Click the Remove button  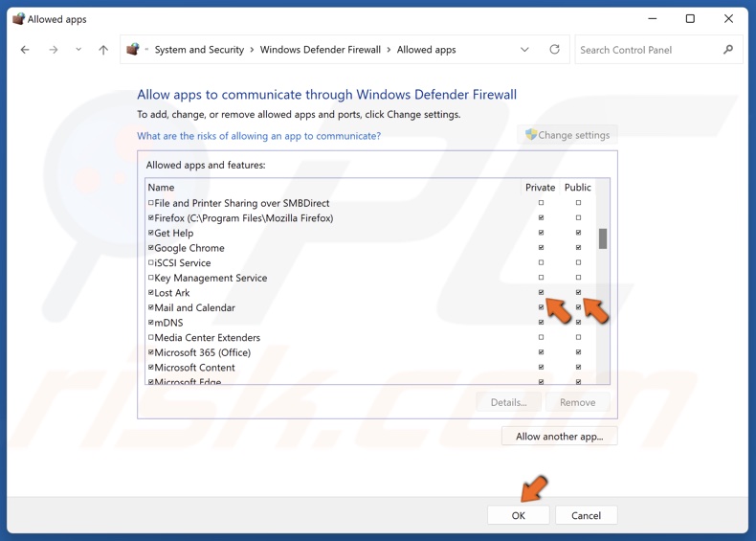(578, 402)
